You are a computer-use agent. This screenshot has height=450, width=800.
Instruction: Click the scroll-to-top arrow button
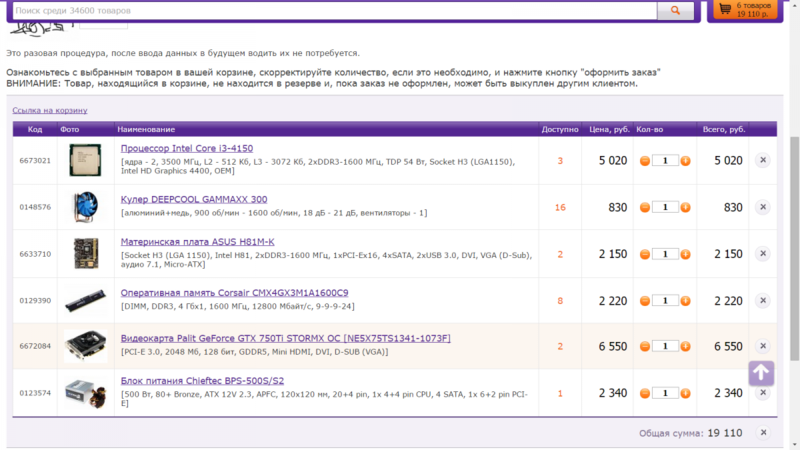click(x=761, y=373)
